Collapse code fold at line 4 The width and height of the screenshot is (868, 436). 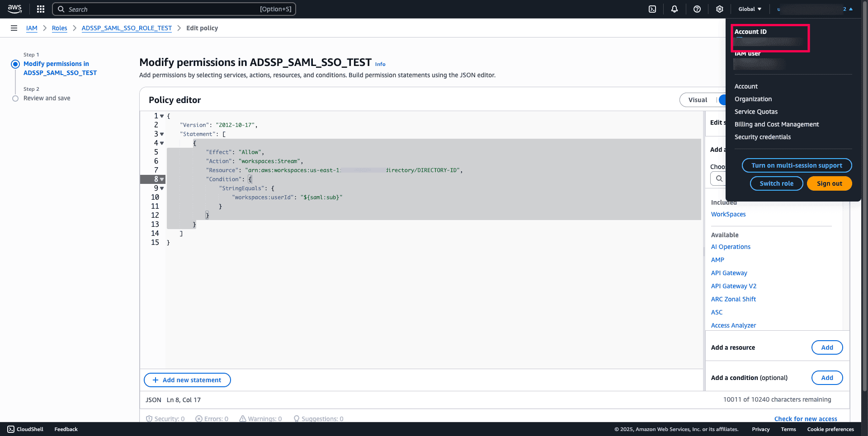coord(162,143)
